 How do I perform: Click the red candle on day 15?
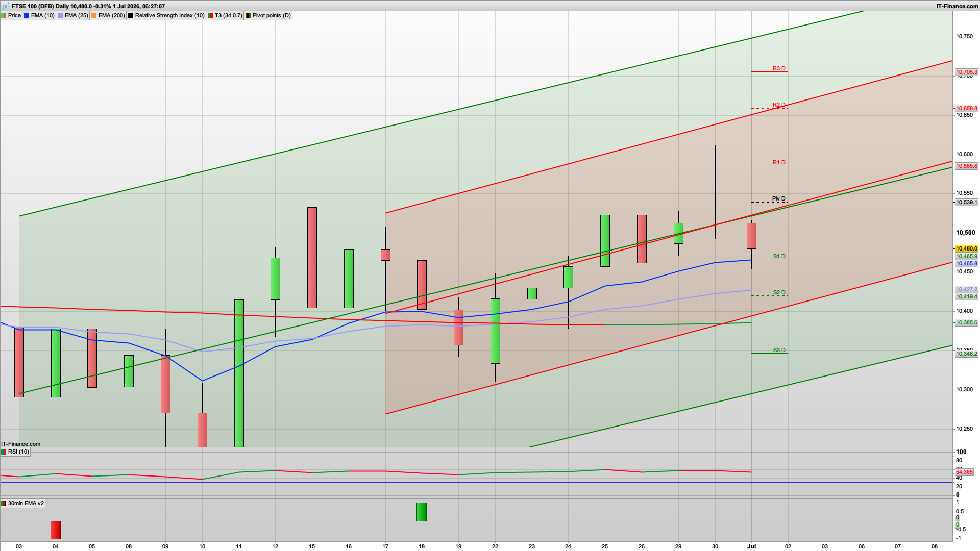(x=312, y=258)
